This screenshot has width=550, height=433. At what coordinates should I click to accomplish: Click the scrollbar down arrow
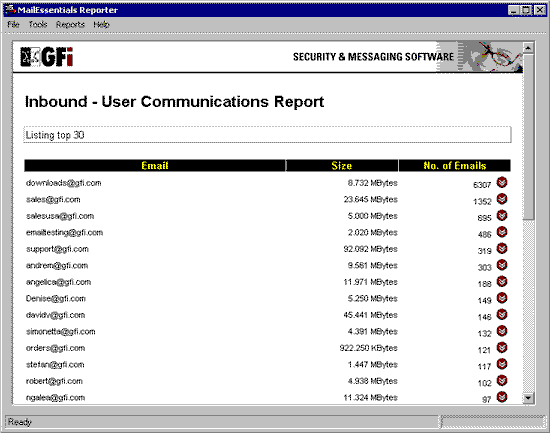[528, 398]
